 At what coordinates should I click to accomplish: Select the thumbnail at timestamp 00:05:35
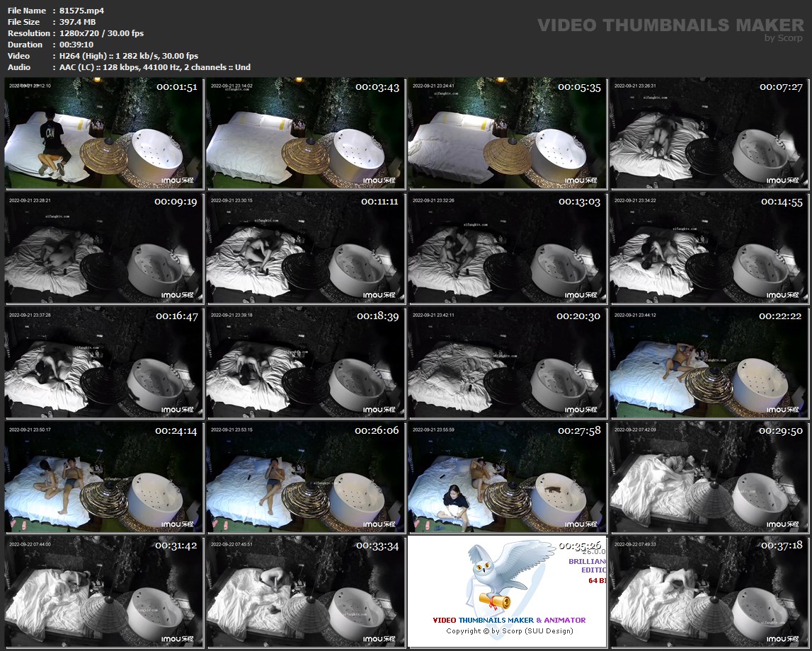[507, 134]
